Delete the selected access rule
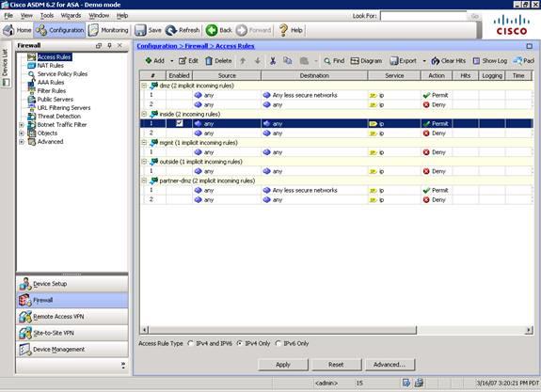 [x=218, y=61]
